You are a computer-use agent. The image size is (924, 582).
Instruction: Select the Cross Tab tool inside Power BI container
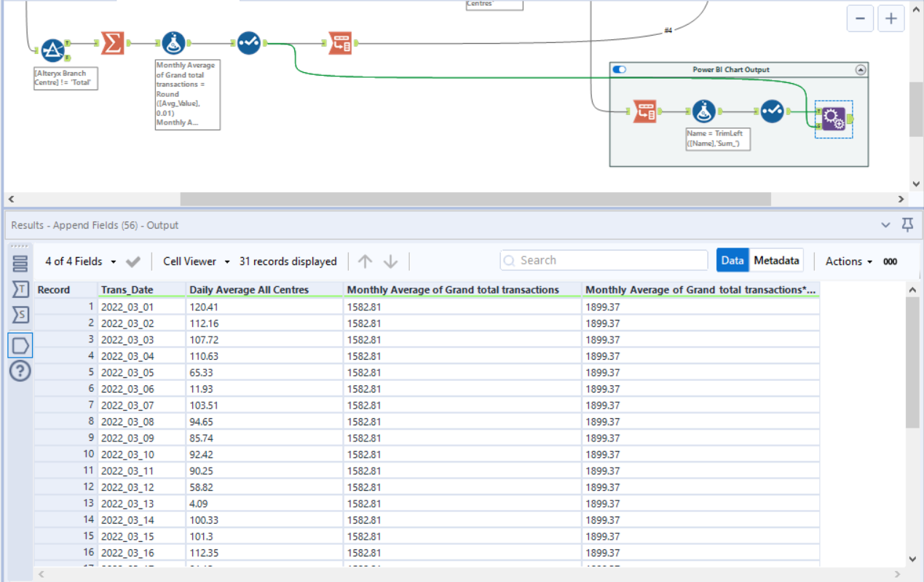(644, 111)
